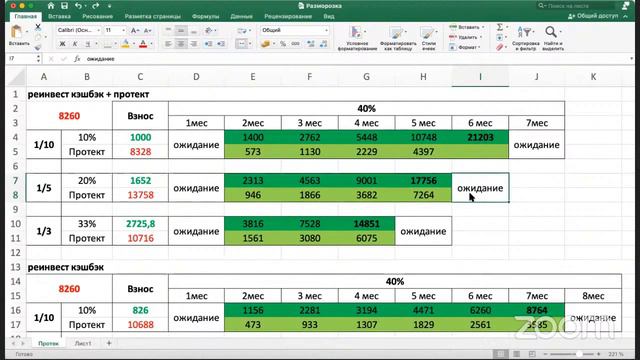Align text to the left
The width and height of the screenshot is (640, 360).
tap(168, 44)
